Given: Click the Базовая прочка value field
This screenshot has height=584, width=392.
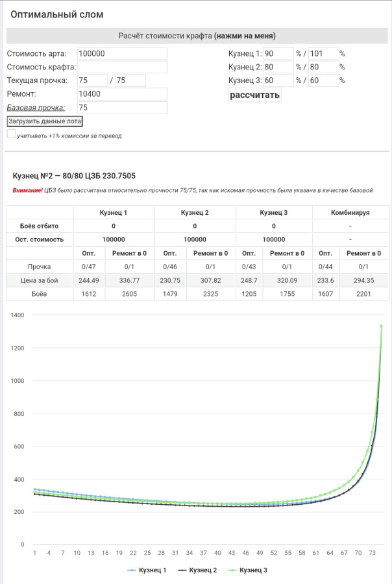Looking at the screenshot, I should [x=122, y=108].
